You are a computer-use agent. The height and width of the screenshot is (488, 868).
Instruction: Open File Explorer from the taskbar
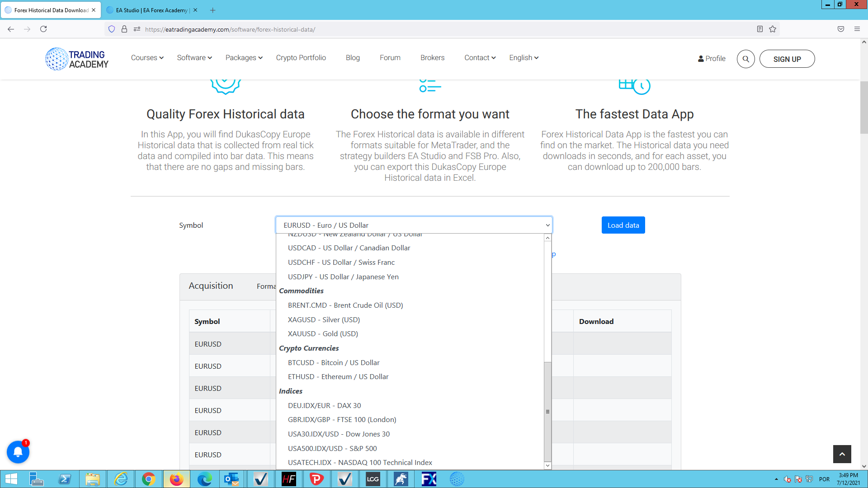tap(93, 479)
